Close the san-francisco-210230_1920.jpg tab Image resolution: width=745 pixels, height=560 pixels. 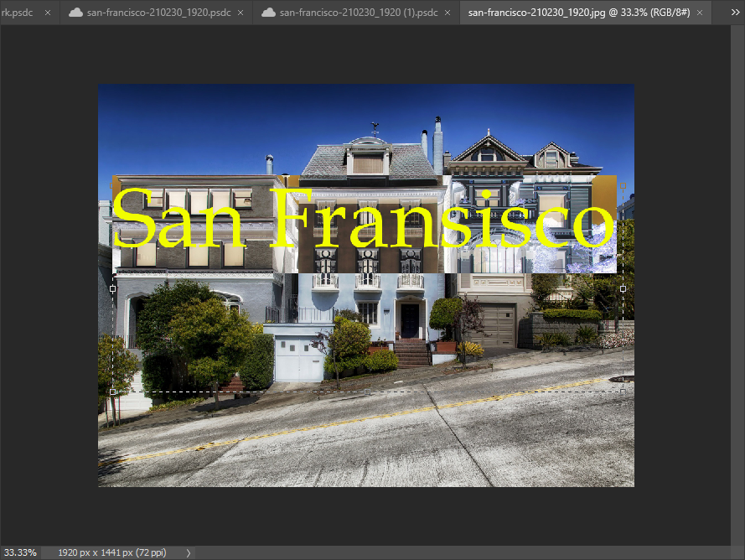(700, 13)
